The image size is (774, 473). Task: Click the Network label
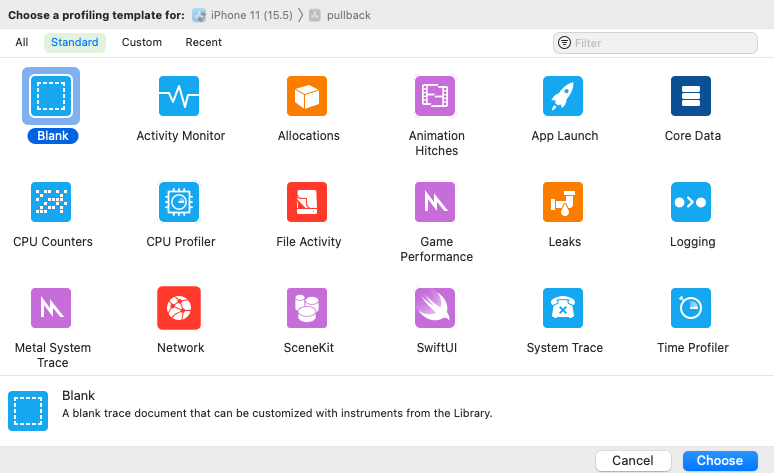pyautogui.click(x=181, y=348)
